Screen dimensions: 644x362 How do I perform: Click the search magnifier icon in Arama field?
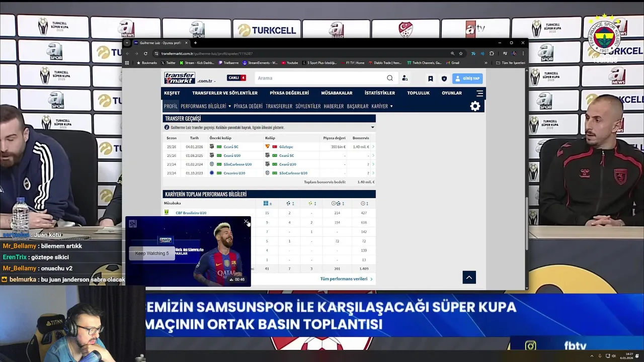coord(390,78)
